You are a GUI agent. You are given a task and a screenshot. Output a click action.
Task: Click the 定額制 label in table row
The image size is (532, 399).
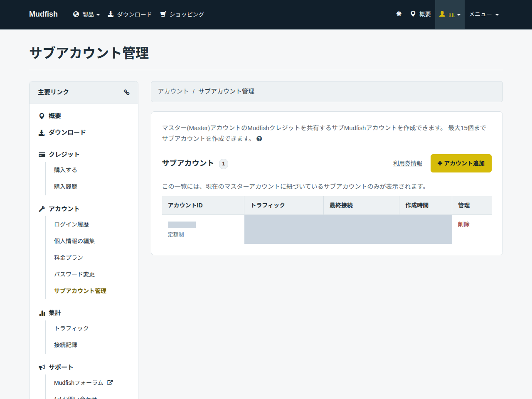[176, 235]
